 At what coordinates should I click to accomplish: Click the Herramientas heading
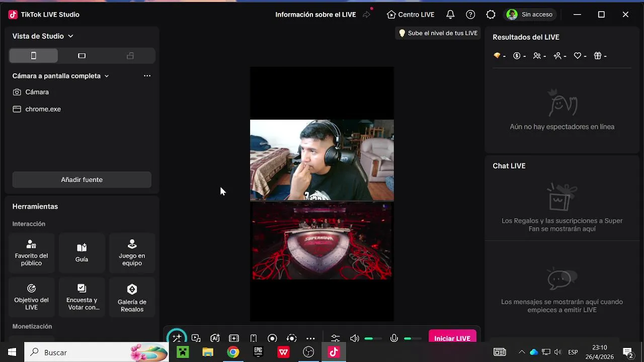click(35, 207)
